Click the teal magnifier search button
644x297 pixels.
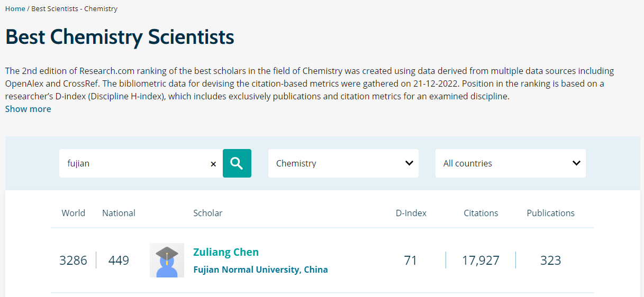click(237, 163)
